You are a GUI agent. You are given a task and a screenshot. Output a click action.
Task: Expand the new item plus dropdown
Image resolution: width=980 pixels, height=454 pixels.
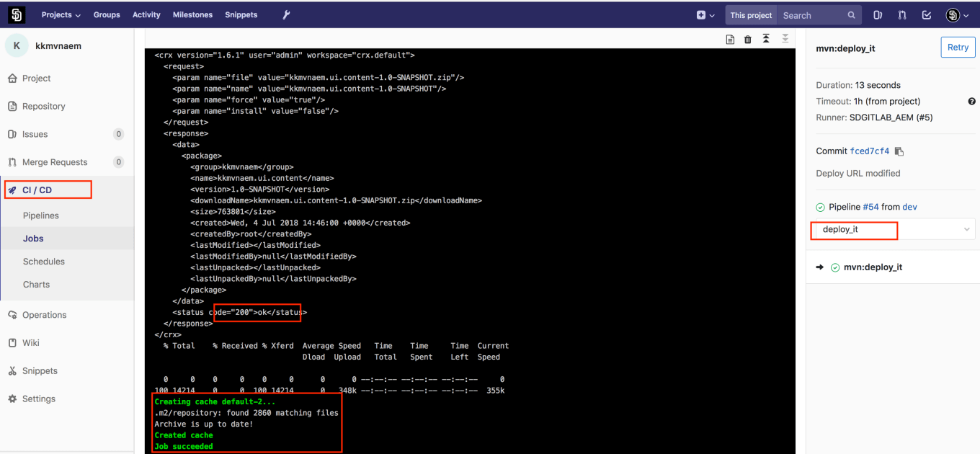[704, 14]
